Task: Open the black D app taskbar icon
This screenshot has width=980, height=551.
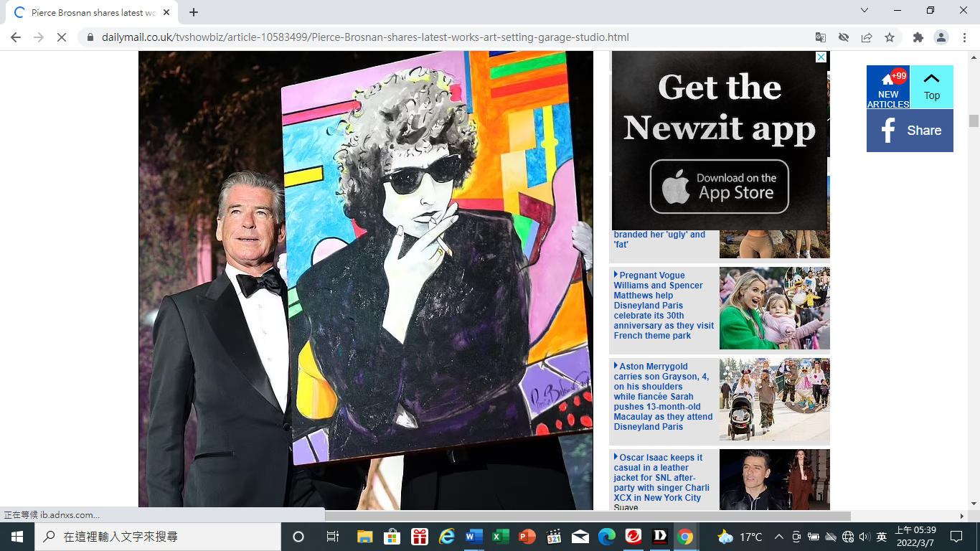Action: [x=660, y=537]
